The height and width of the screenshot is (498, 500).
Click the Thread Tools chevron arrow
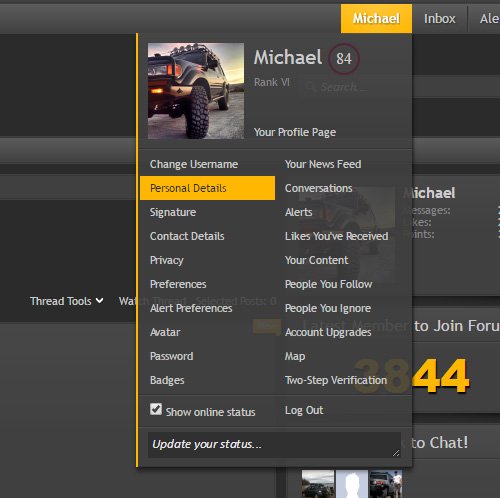(x=99, y=301)
